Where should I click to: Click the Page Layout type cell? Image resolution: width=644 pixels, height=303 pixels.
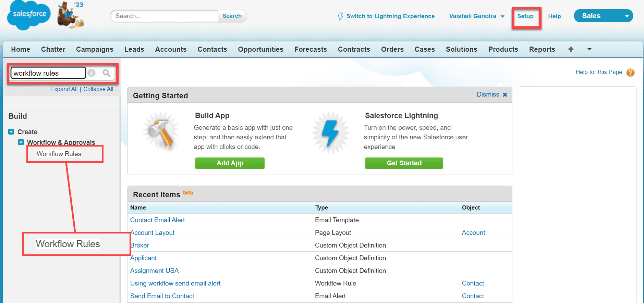333,233
